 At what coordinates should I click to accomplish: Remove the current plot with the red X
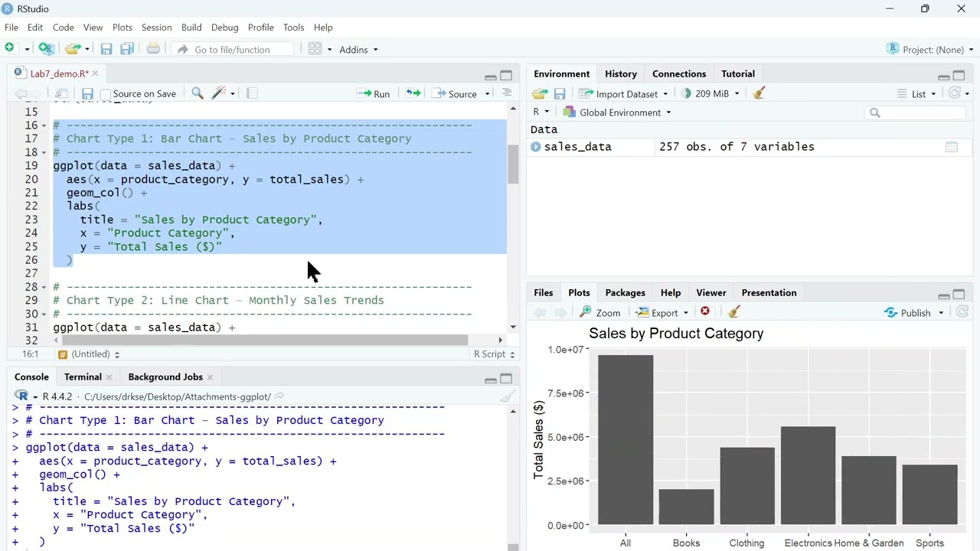pos(705,312)
